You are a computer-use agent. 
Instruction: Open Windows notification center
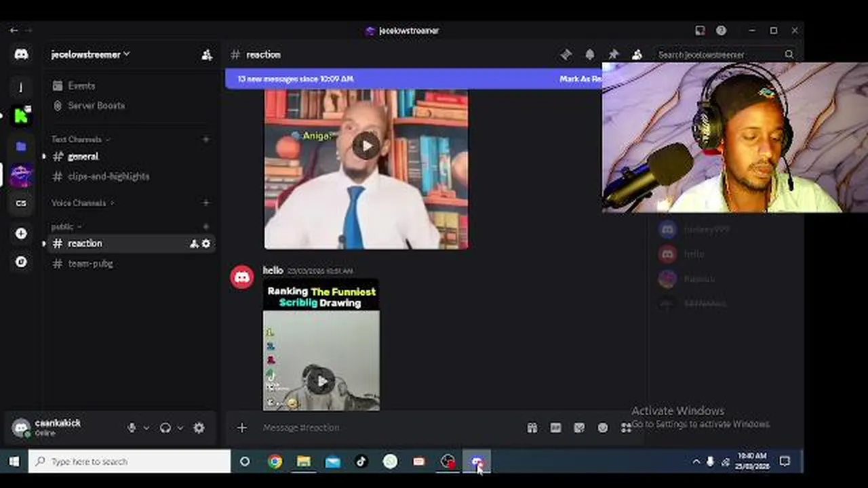(785, 462)
